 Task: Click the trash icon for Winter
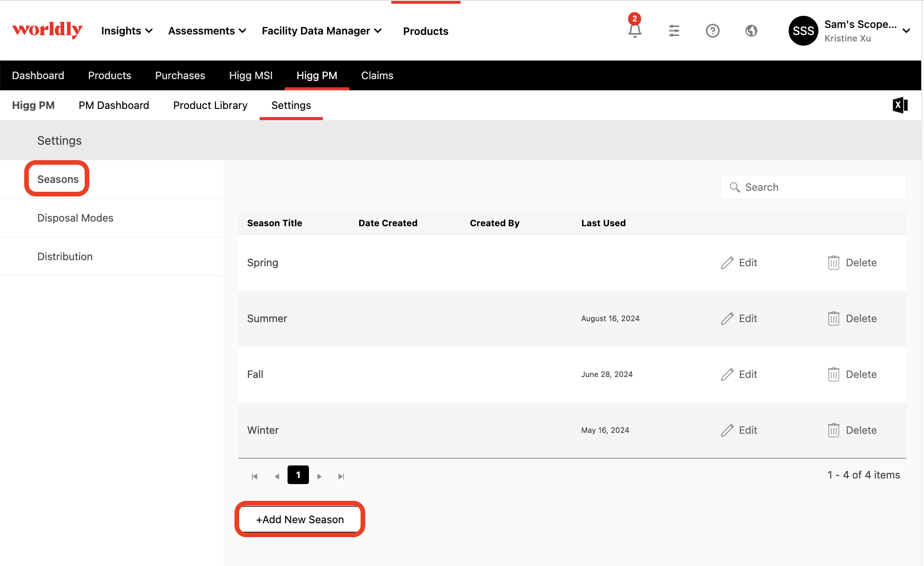833,430
